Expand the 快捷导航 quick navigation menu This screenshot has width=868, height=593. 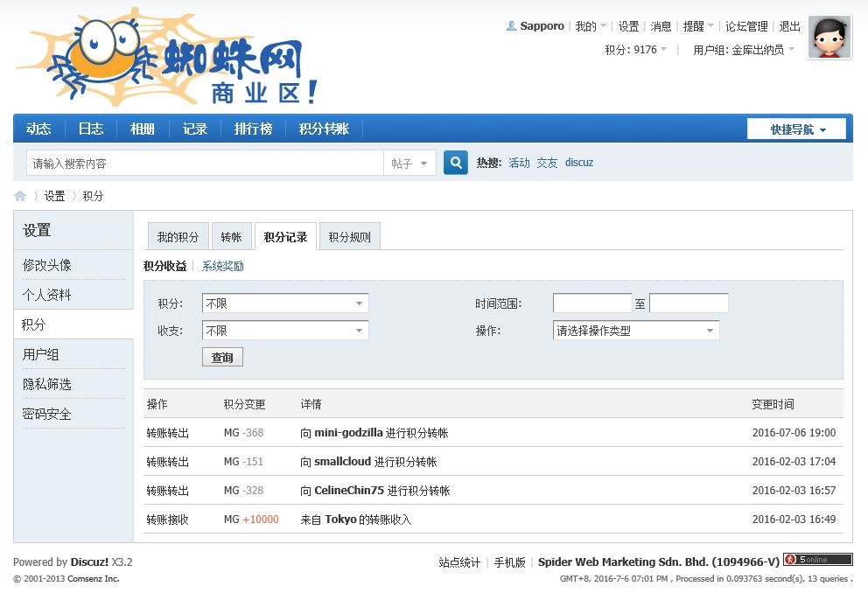click(796, 129)
